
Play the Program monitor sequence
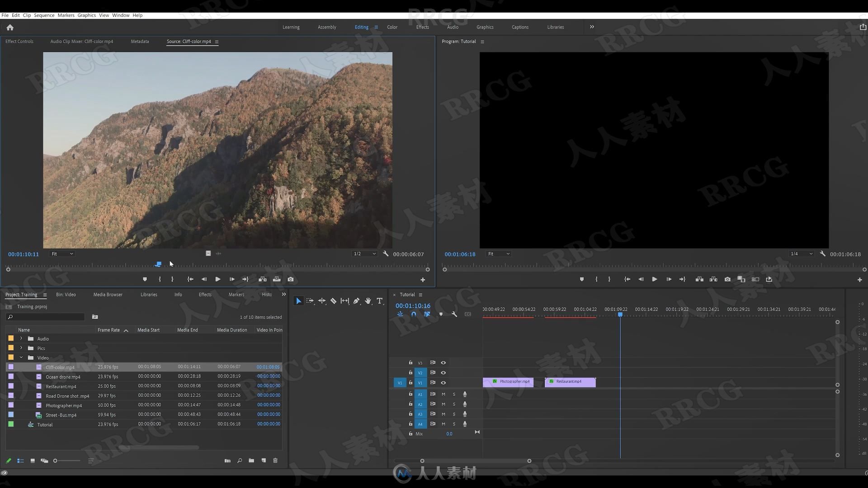pos(654,279)
